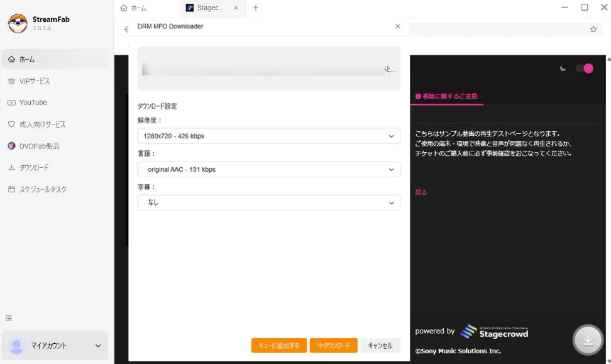The width and height of the screenshot is (611, 364).
Task: Click the round floating download button
Action: tap(588, 340)
